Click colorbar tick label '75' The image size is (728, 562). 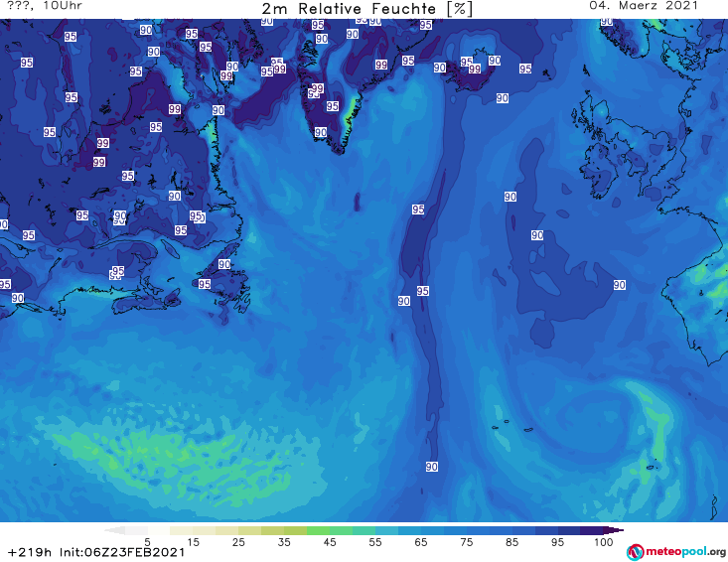[467, 542]
